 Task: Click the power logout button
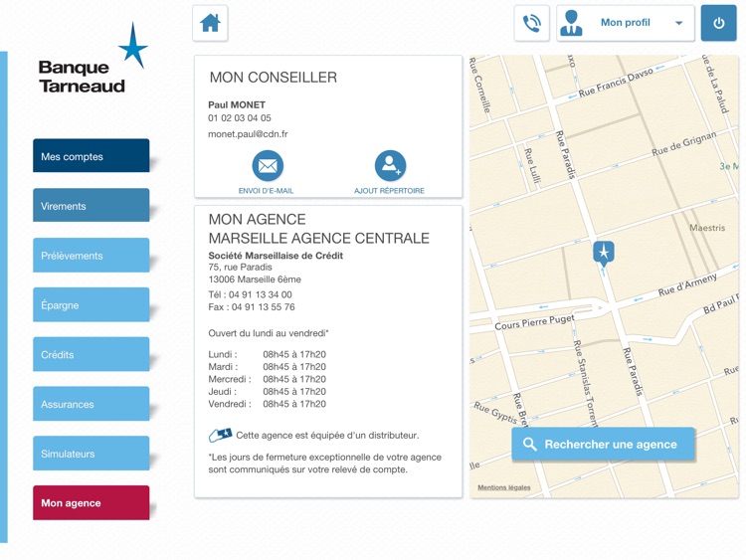(718, 23)
